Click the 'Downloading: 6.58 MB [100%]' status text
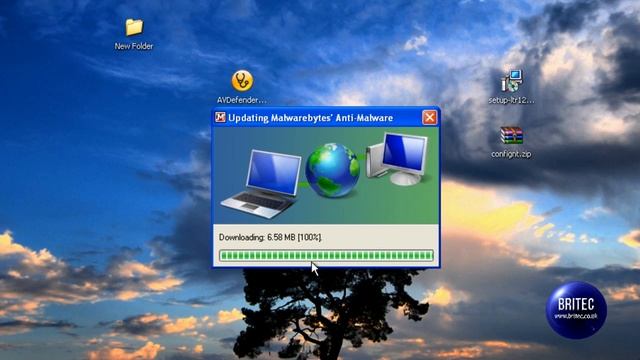 tap(270, 237)
